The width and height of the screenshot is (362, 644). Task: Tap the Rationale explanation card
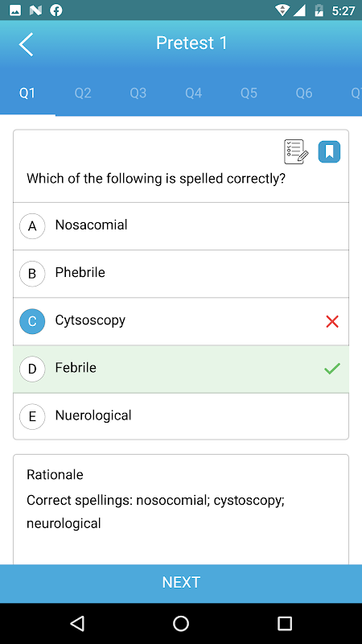181,510
